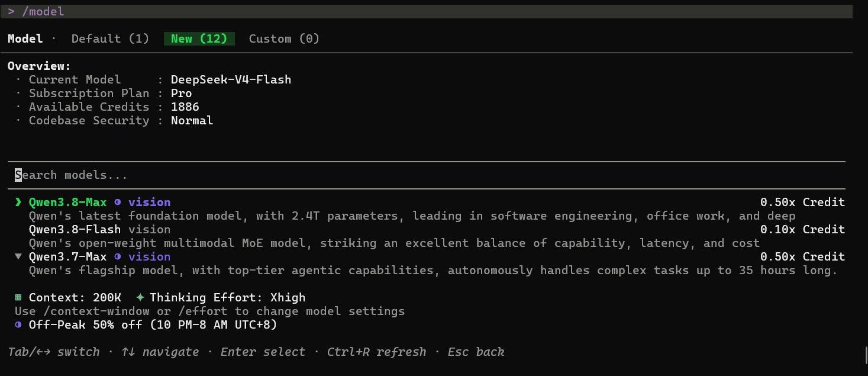868x376 pixels.
Task: Select the Qwen3.8-Max model name
Action: 68,203
